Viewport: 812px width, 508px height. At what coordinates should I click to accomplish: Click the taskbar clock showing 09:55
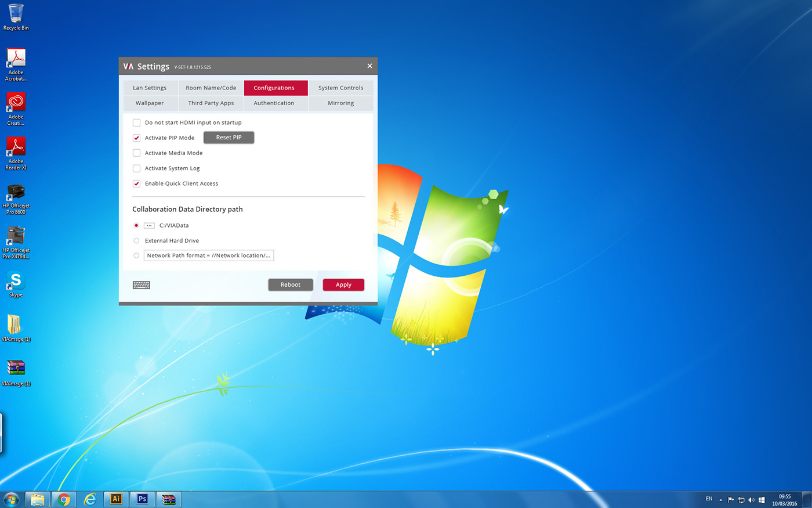click(785, 500)
